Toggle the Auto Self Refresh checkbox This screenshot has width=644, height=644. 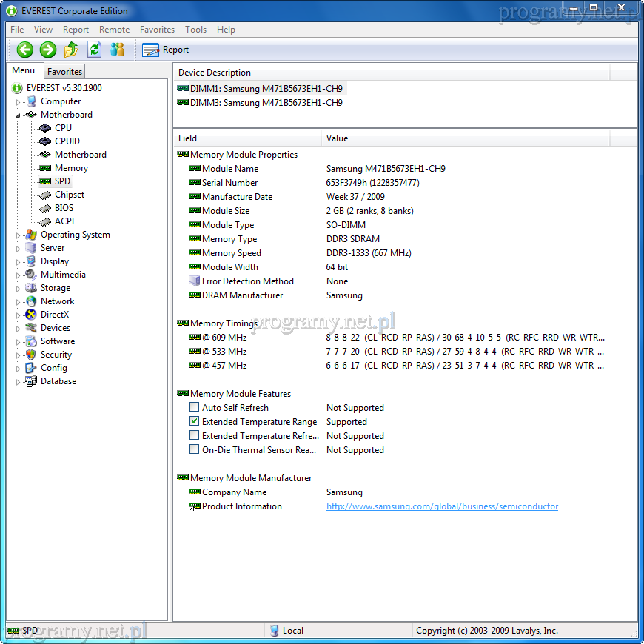point(194,408)
